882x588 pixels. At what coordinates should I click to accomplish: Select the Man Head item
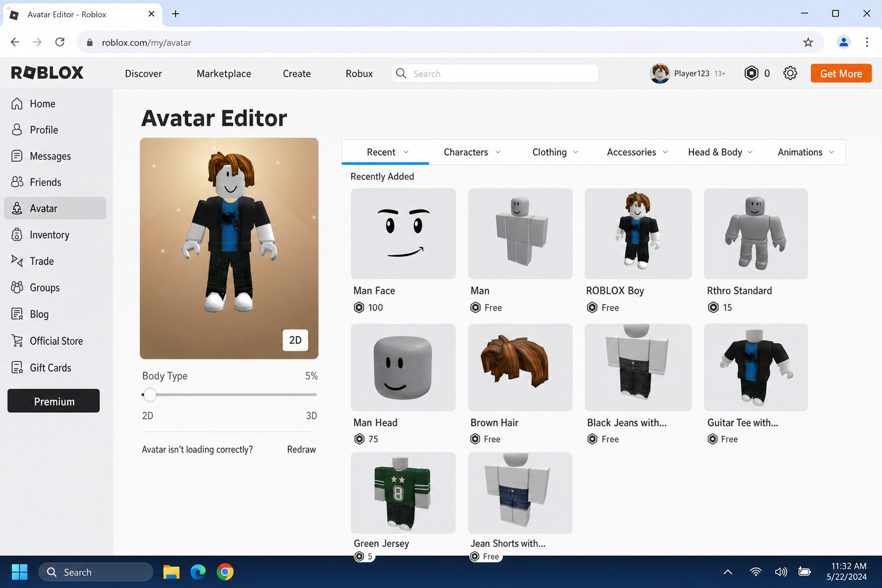click(x=403, y=367)
